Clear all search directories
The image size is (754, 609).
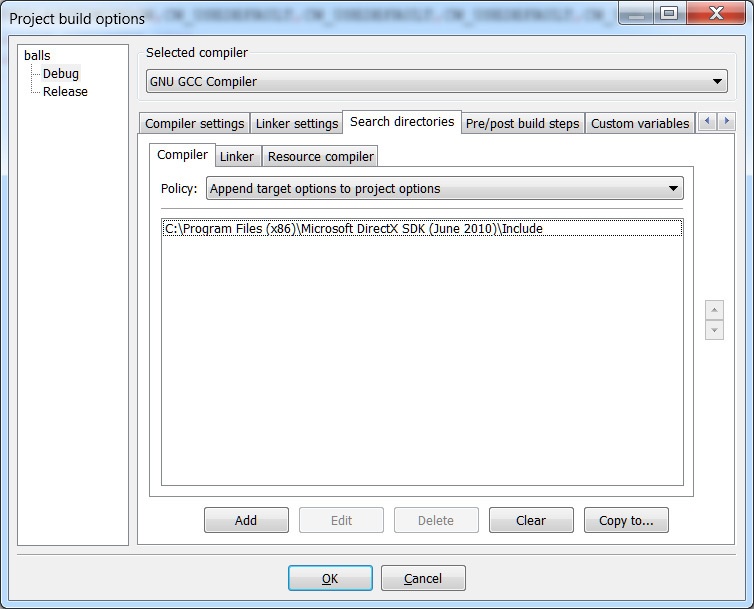(x=531, y=520)
